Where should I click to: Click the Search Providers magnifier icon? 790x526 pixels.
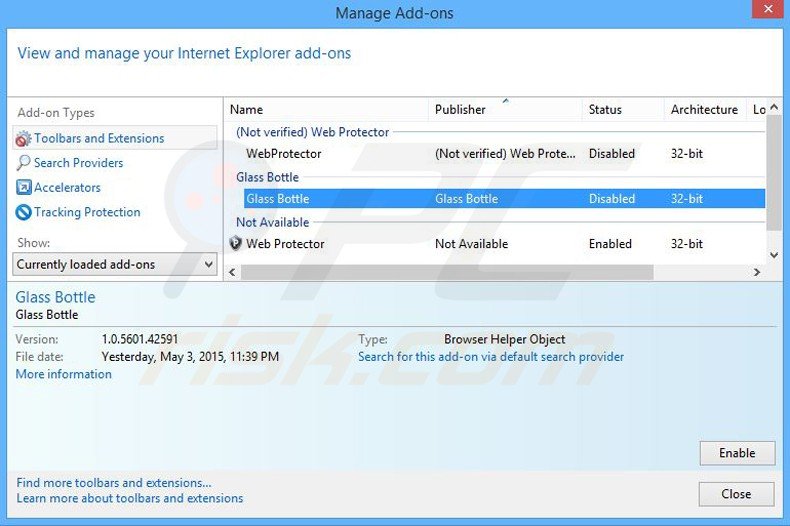point(23,163)
